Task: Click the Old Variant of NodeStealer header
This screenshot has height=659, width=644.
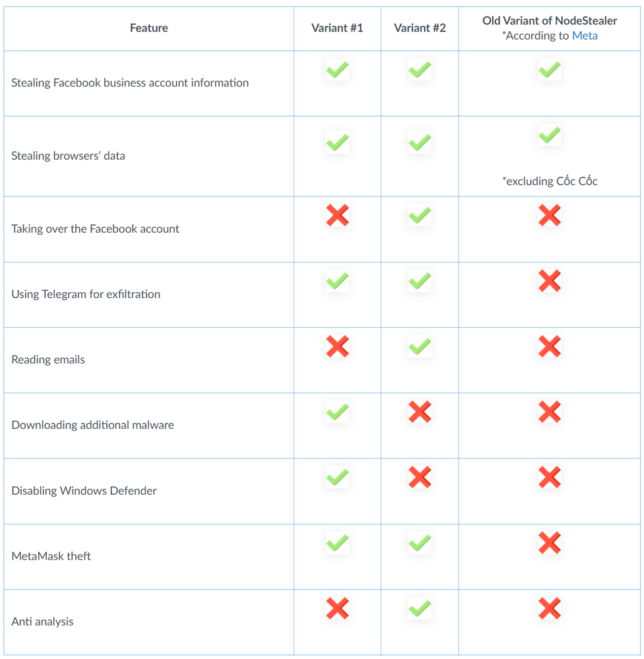Action: click(550, 20)
